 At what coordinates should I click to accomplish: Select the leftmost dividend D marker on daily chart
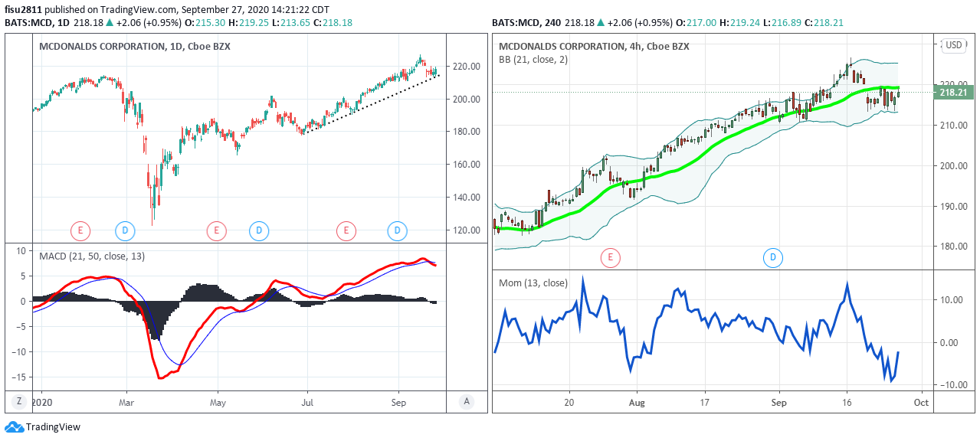[x=125, y=230]
